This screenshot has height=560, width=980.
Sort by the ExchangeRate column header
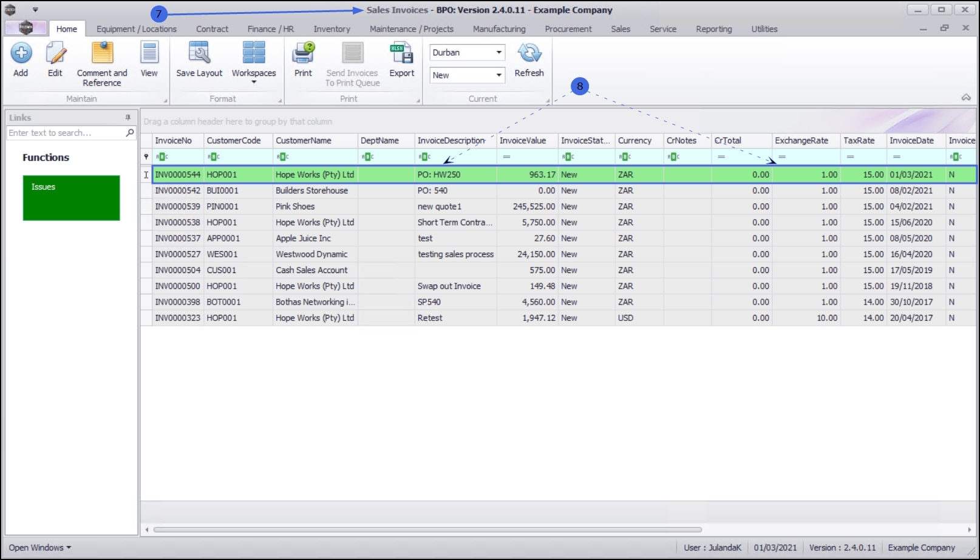806,141
